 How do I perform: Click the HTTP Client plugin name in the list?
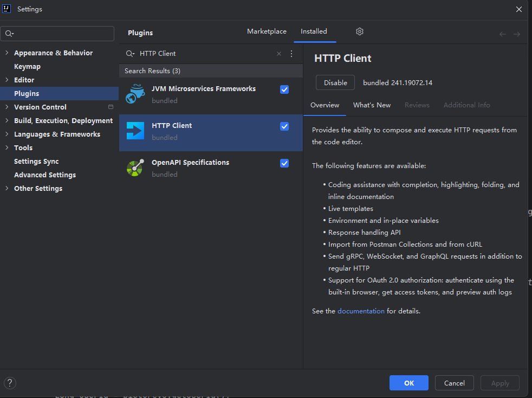172,125
